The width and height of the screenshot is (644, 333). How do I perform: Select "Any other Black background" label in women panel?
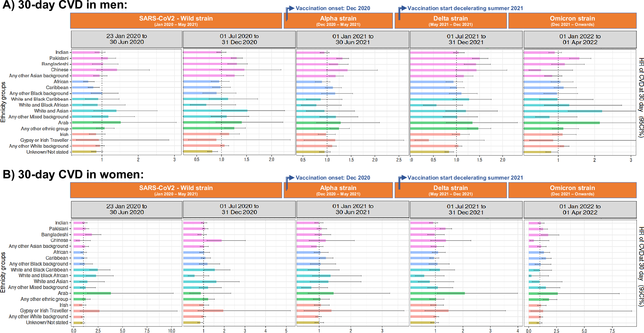pyautogui.click(x=39, y=264)
